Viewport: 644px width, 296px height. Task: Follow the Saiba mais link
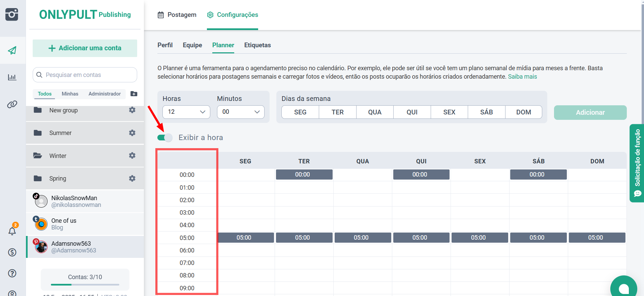pyautogui.click(x=522, y=77)
